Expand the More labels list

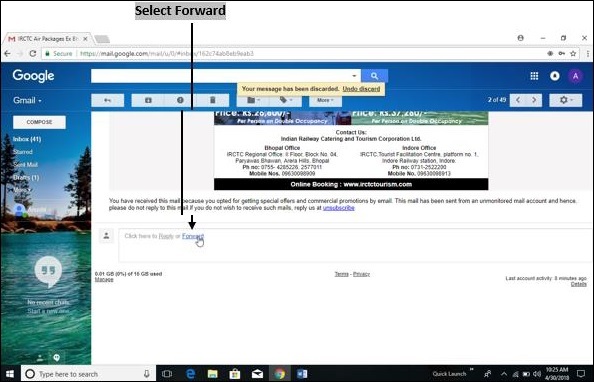tap(22, 190)
